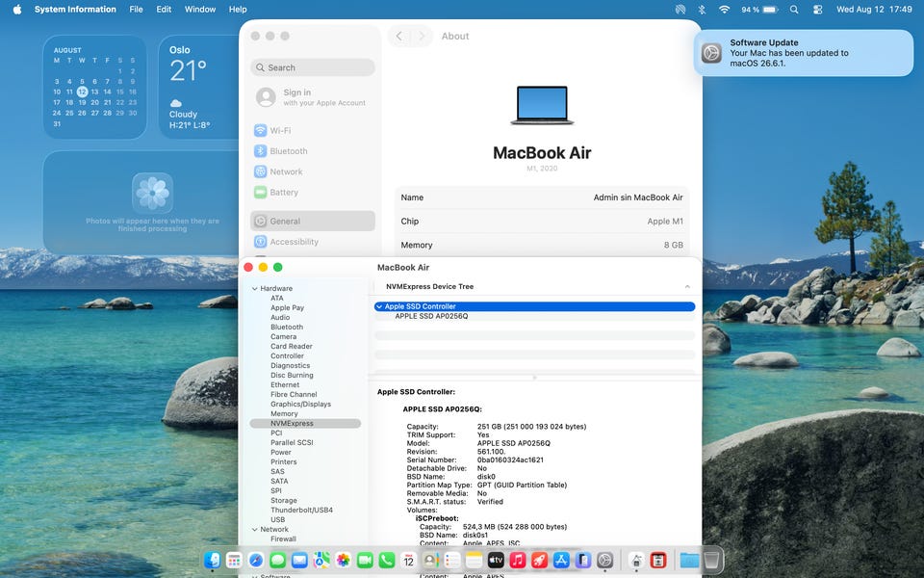This screenshot has height=578, width=924.
Task: Open Notes from the Dock
Action: tap(474, 560)
